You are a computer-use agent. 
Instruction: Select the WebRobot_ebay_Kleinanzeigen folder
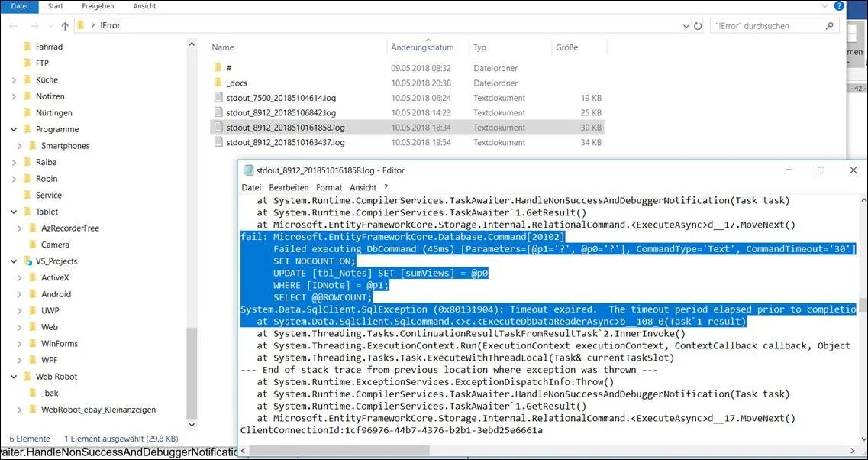[98, 410]
